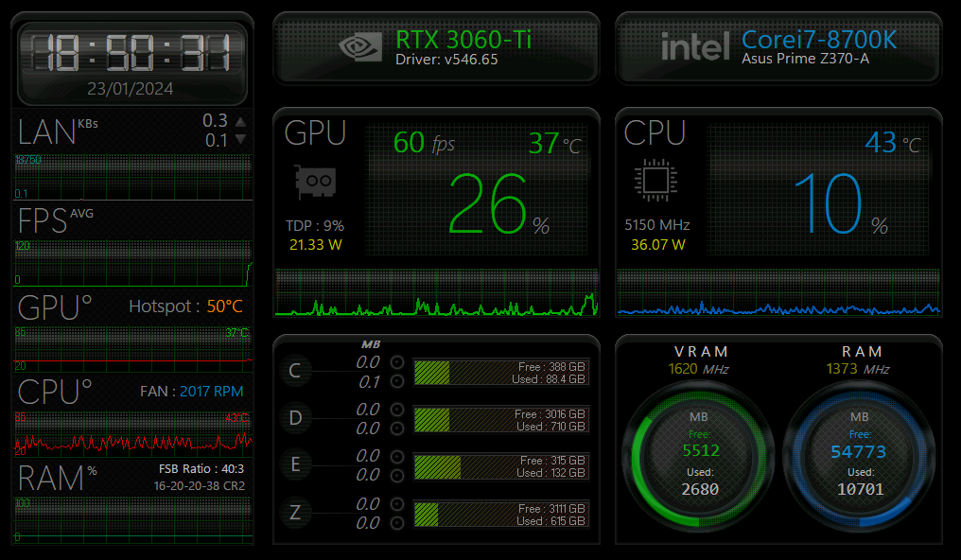Click the D drive write activity indicator
This screenshot has width=961, height=560.
tap(397, 429)
